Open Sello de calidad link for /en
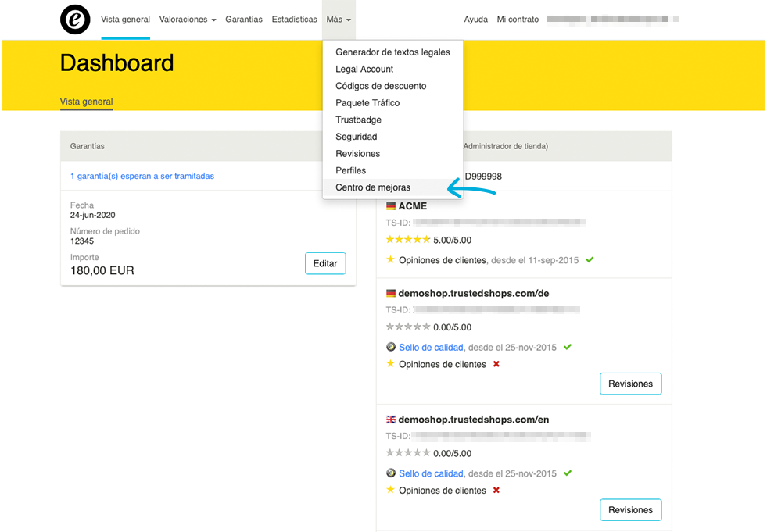The height and width of the screenshot is (532, 767). 431,473
